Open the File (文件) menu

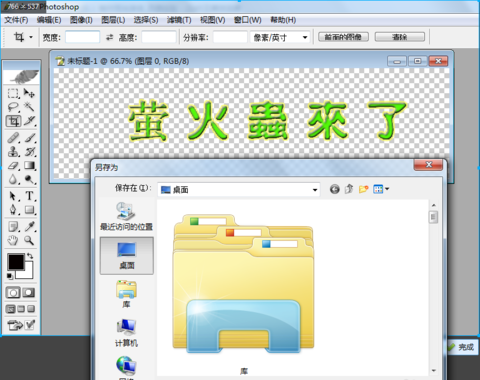(x=16, y=20)
